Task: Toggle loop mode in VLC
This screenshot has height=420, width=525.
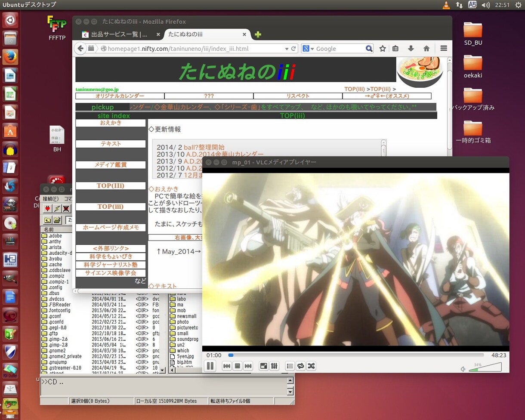Action: click(300, 366)
